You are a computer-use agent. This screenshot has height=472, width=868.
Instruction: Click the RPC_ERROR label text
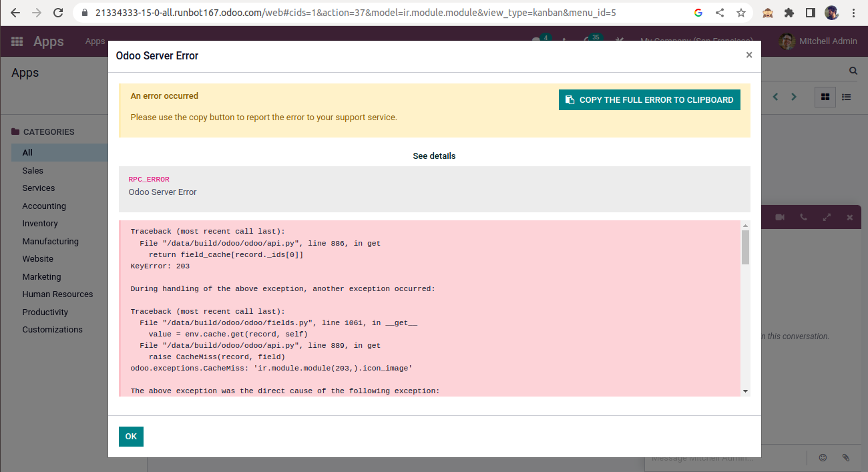coord(149,180)
